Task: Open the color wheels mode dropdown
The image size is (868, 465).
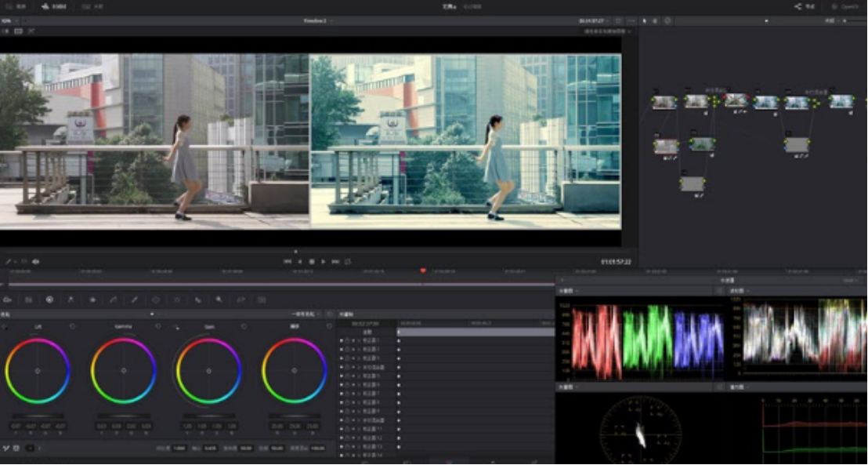Action: pos(304,314)
